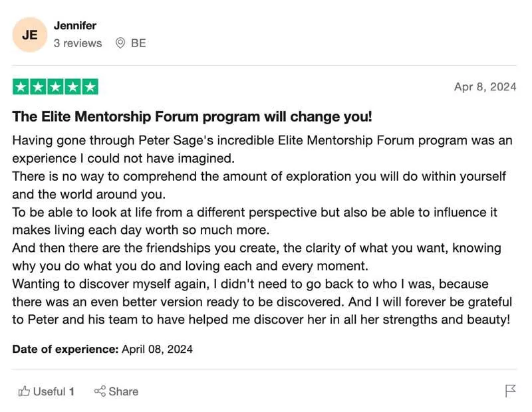Open the 3 reviews link
The height and width of the screenshot is (412, 532).
click(78, 43)
